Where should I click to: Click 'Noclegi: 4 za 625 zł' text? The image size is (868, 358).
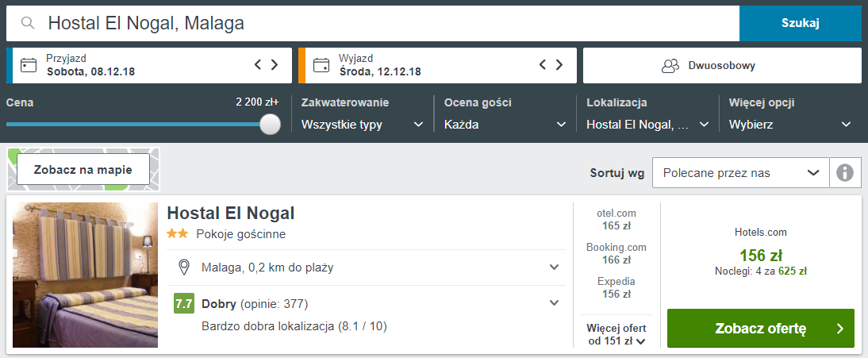[761, 271]
